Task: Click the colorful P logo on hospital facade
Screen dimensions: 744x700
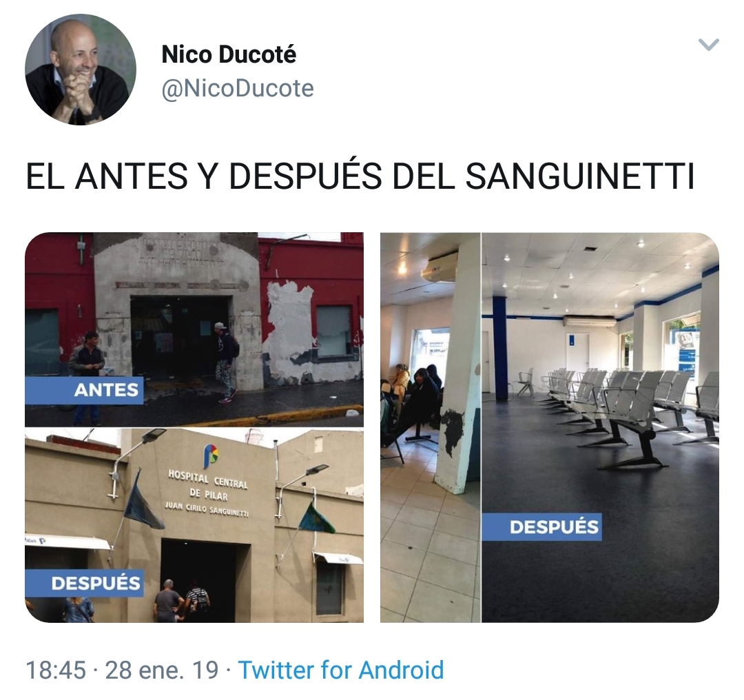Action: point(210,455)
